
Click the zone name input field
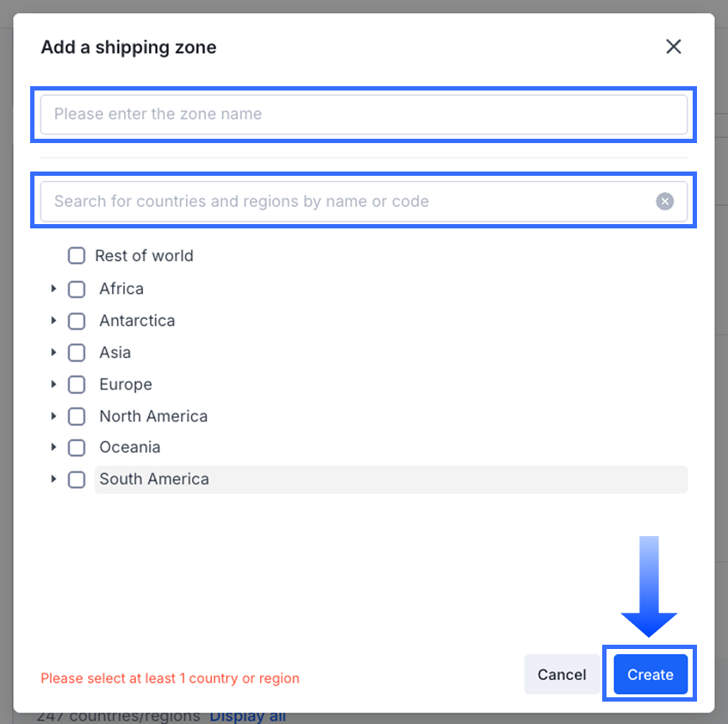point(364,114)
